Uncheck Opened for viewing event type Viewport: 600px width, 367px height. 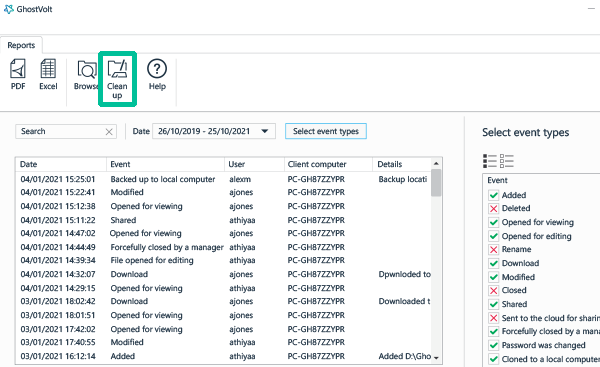pos(493,222)
